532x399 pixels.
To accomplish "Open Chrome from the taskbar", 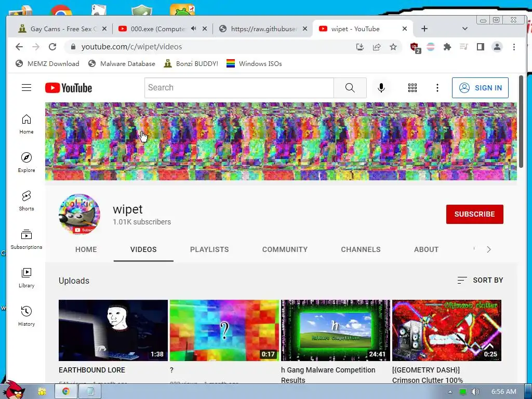I will [66, 392].
